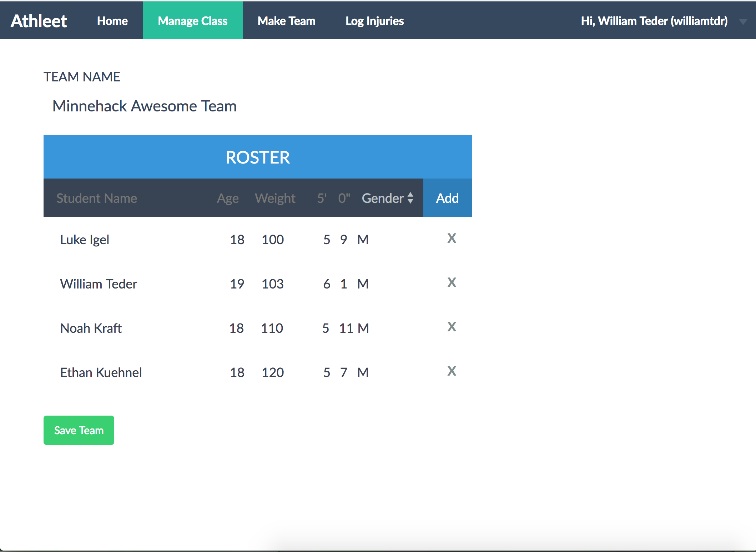Remove Ethan Kuehnel from the roster
Screen dimensions: 756x552
[452, 371]
